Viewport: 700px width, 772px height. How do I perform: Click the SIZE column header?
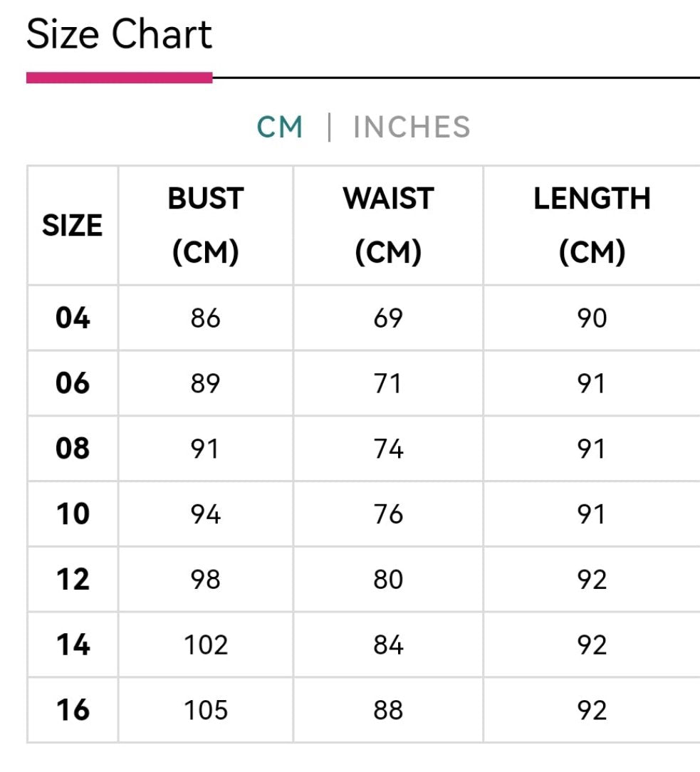pyautogui.click(x=73, y=226)
